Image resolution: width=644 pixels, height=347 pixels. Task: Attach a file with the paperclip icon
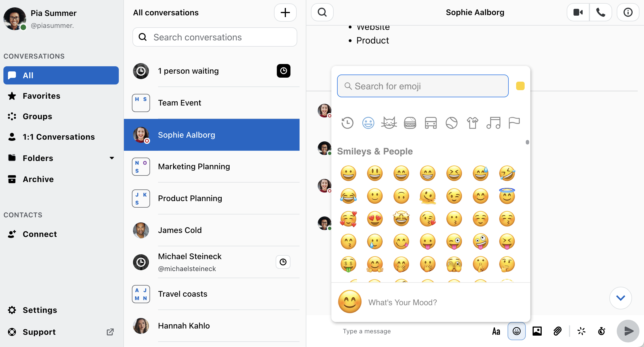[x=557, y=331]
